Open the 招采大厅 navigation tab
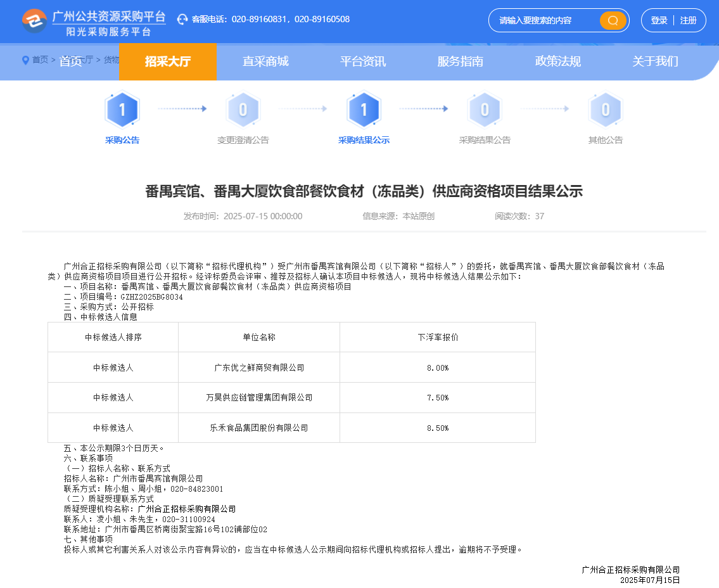 (x=168, y=61)
